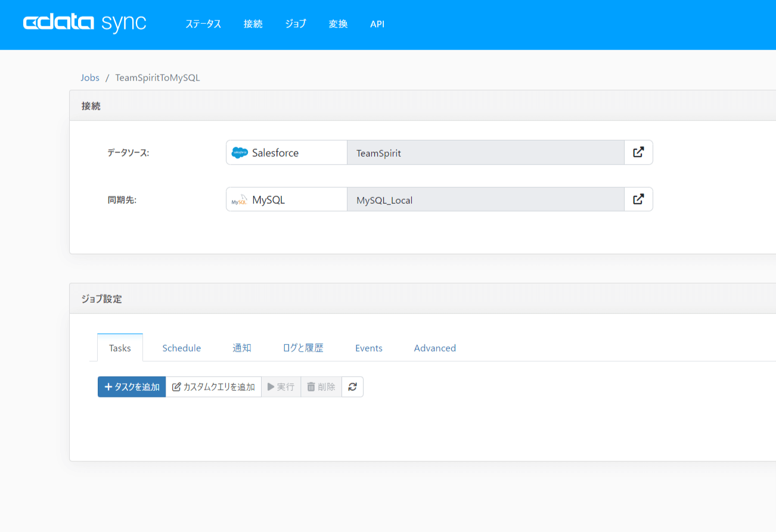Click the タスクを追加 button

(x=132, y=387)
